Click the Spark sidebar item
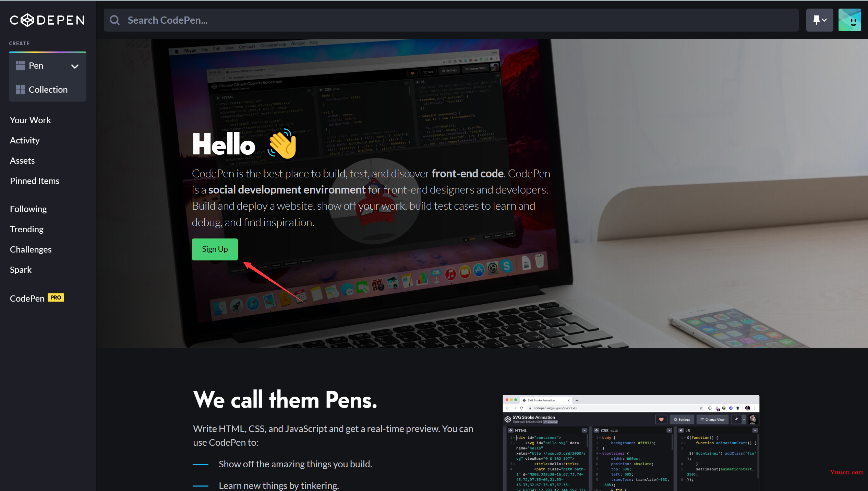The image size is (868, 491). coord(21,269)
